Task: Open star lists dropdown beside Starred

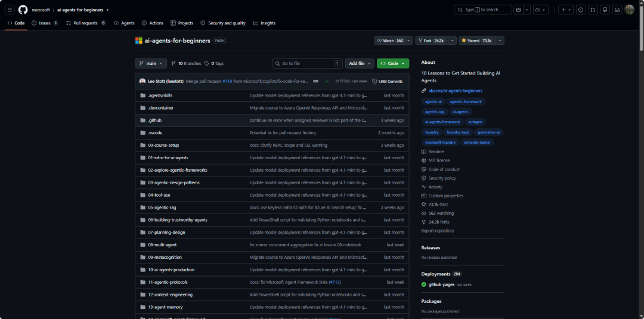Action: tap(500, 41)
